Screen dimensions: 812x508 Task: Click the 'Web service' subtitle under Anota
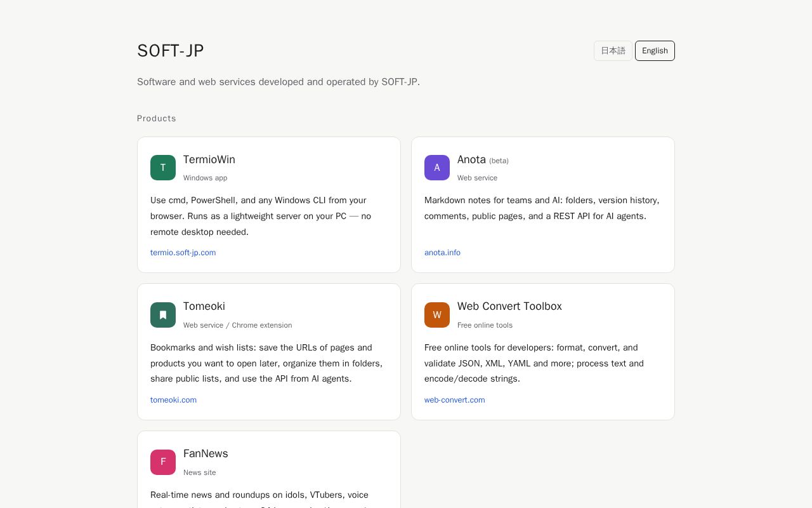(477, 178)
